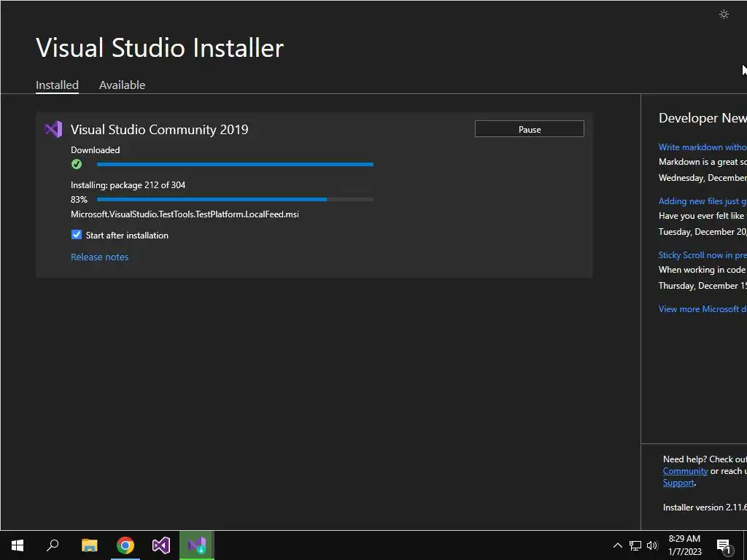Click the green Downloaded checkmark icon
The image size is (747, 560).
[x=76, y=164]
